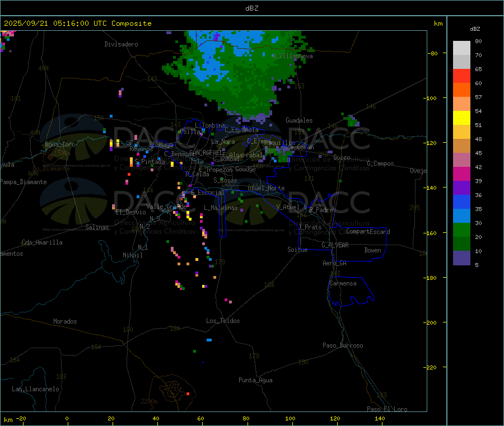The image size is (504, 426).
Task: Click the Goudge location label
Action: coord(245,169)
